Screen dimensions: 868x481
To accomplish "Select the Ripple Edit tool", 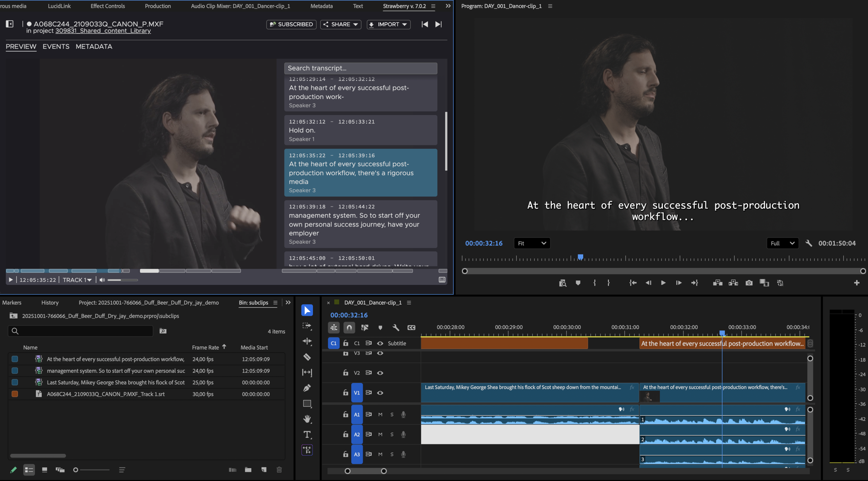I will click(x=307, y=341).
